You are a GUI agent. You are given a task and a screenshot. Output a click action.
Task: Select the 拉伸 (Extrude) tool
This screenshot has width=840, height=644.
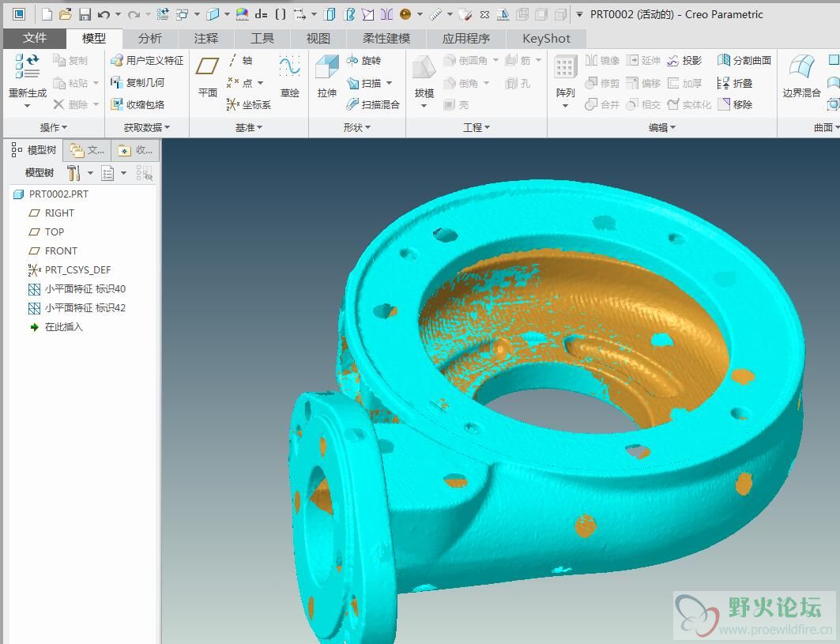point(326,77)
